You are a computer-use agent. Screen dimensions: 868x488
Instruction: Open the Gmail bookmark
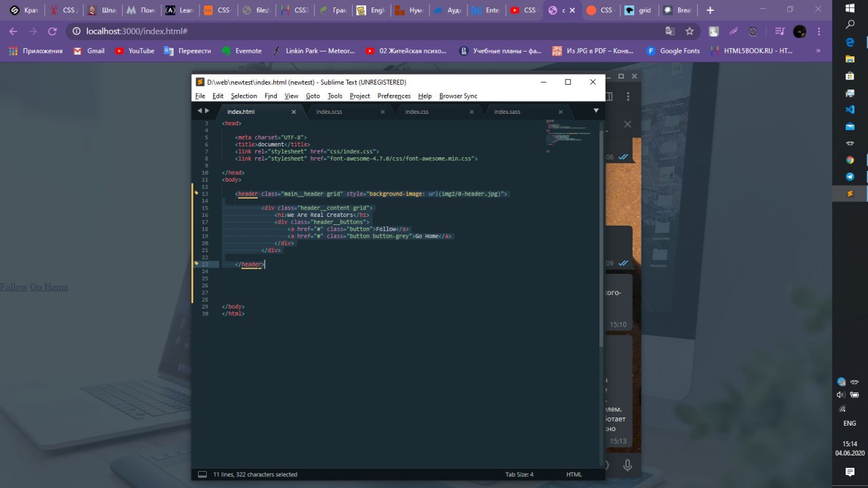89,51
